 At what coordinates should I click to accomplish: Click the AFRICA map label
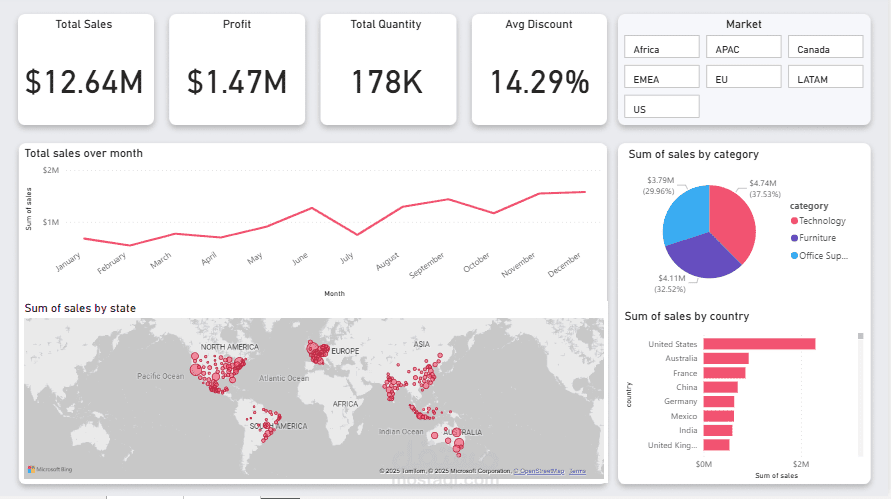[345, 404]
